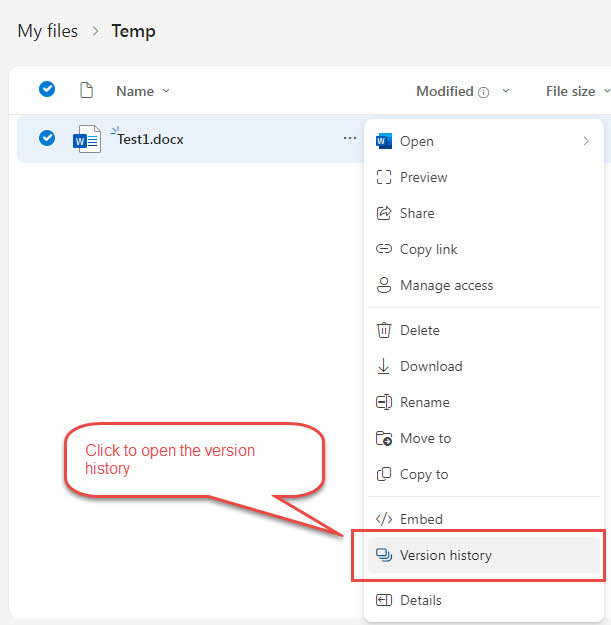Click the Move to folder icon

pos(384,438)
